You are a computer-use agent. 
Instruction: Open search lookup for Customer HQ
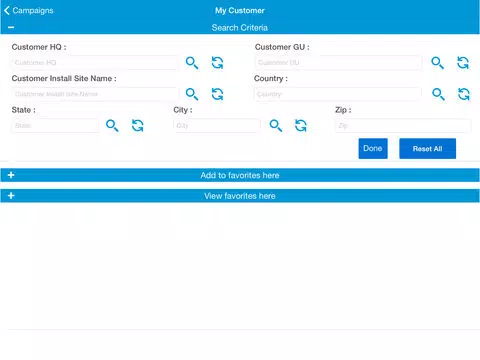192,63
